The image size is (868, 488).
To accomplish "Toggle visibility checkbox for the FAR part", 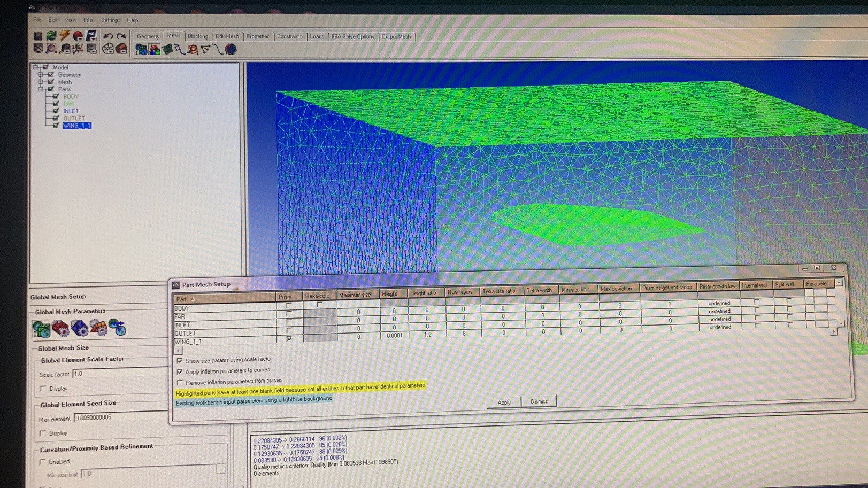I will click(56, 103).
